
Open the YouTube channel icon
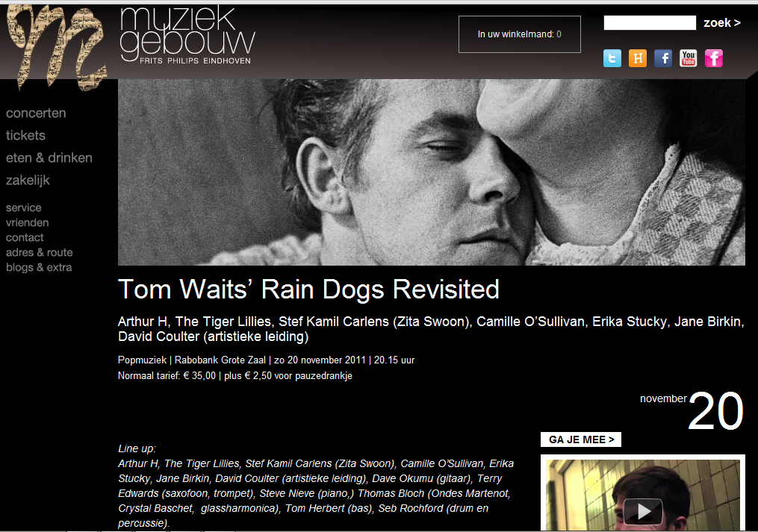tap(689, 58)
